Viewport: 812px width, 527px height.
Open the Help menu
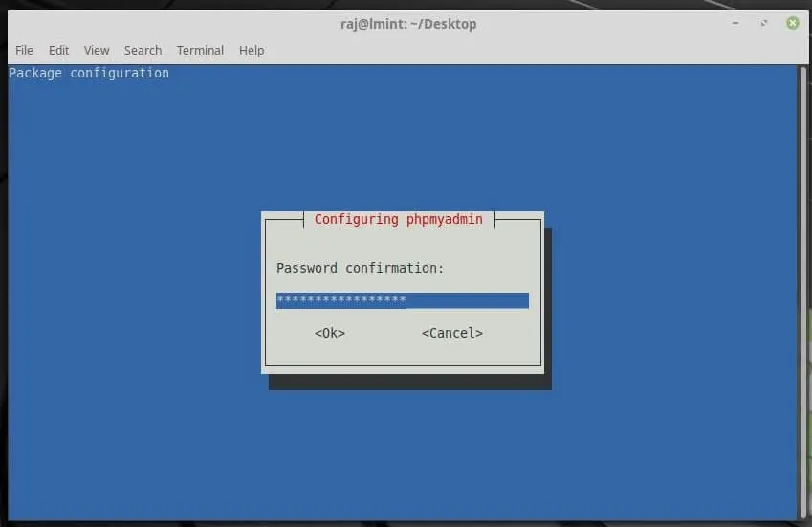coord(252,51)
